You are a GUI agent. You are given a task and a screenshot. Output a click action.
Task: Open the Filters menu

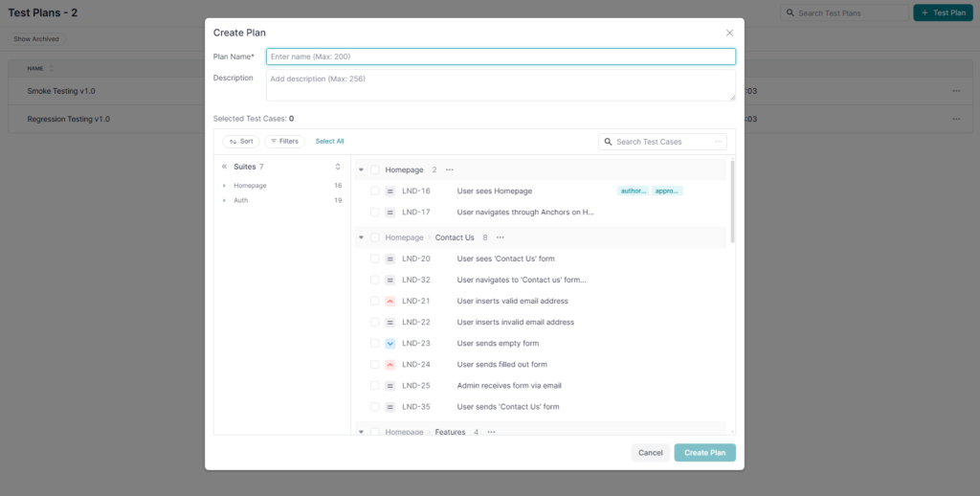284,142
